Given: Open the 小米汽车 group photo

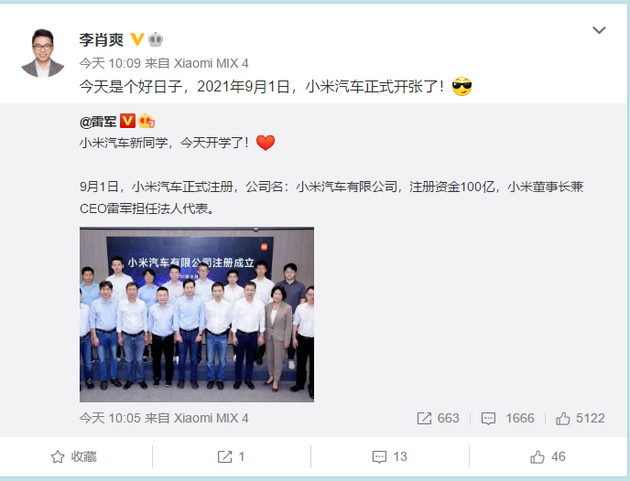Looking at the screenshot, I should (x=197, y=315).
